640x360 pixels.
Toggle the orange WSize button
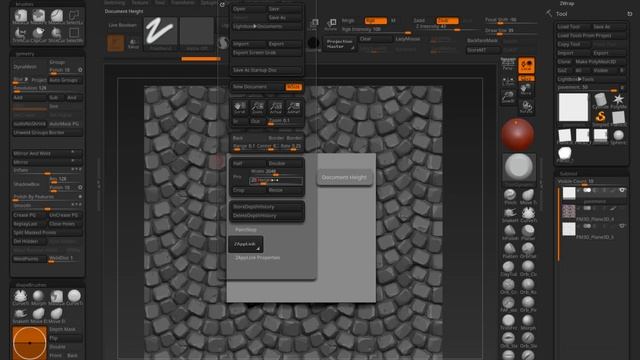tap(293, 87)
